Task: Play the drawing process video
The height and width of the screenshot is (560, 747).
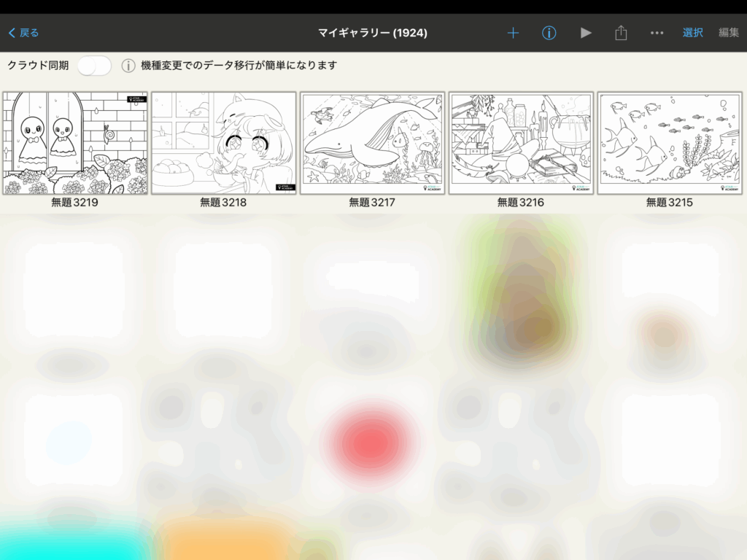Action: tap(586, 33)
